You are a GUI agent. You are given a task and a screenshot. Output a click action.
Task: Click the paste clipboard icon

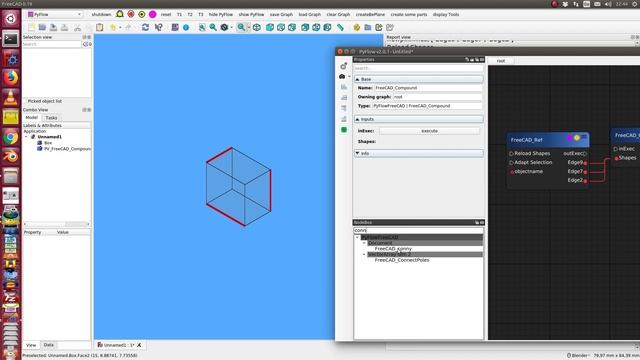click(x=100, y=27)
